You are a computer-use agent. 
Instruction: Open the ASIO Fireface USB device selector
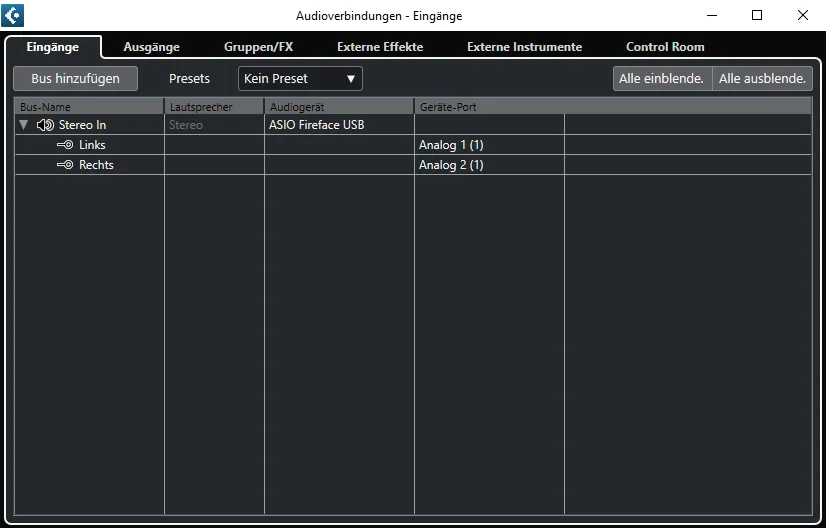pyautogui.click(x=339, y=125)
